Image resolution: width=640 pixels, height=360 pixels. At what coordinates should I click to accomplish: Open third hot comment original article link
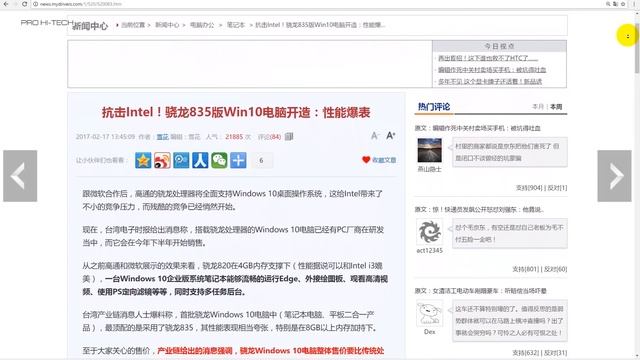489,291
